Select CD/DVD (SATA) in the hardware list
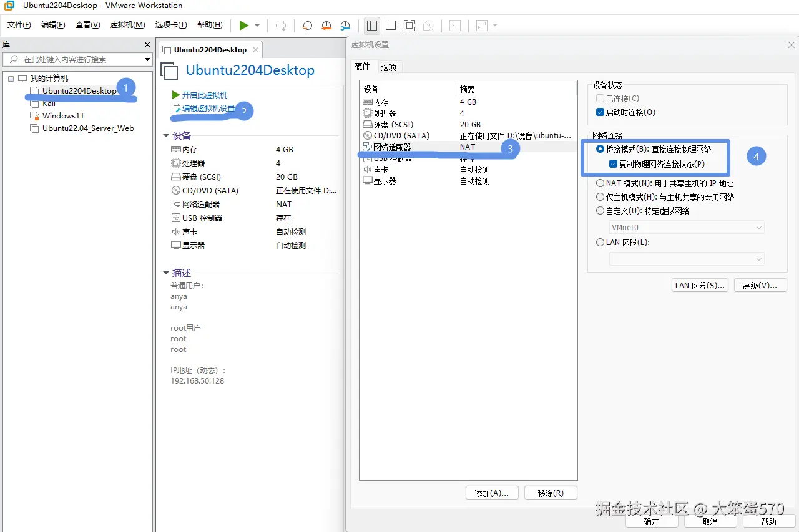This screenshot has width=799, height=532. coord(468,135)
